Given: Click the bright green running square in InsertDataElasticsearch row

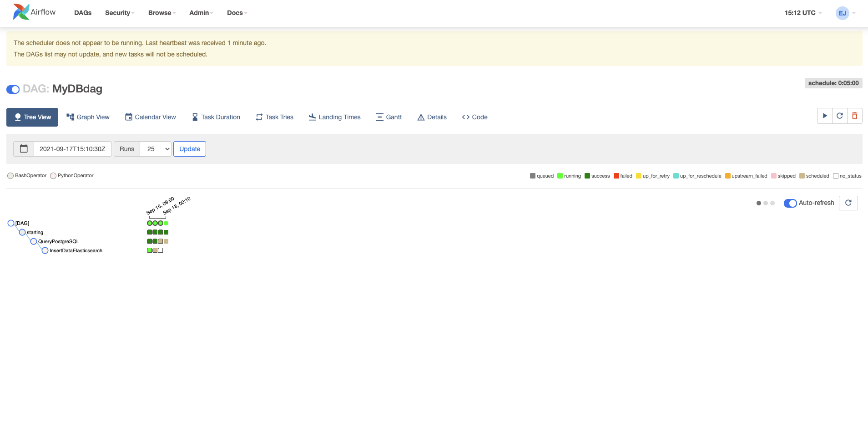Looking at the screenshot, I should pyautogui.click(x=150, y=250).
